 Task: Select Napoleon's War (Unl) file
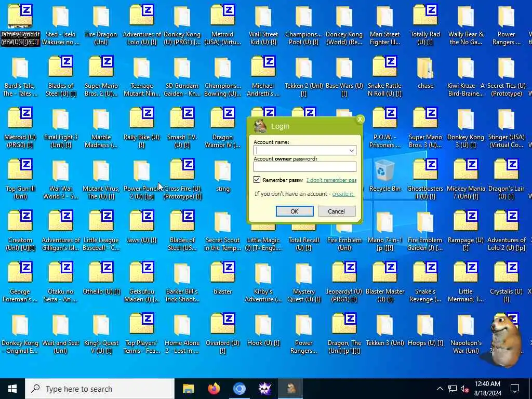click(x=465, y=333)
